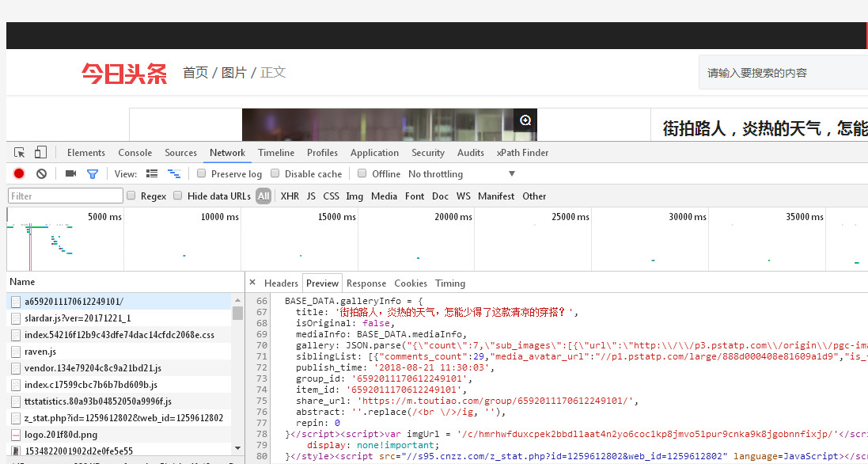This screenshot has height=464, width=868.
Task: Go to the 首页 breadcrumb link
Action: [x=195, y=73]
